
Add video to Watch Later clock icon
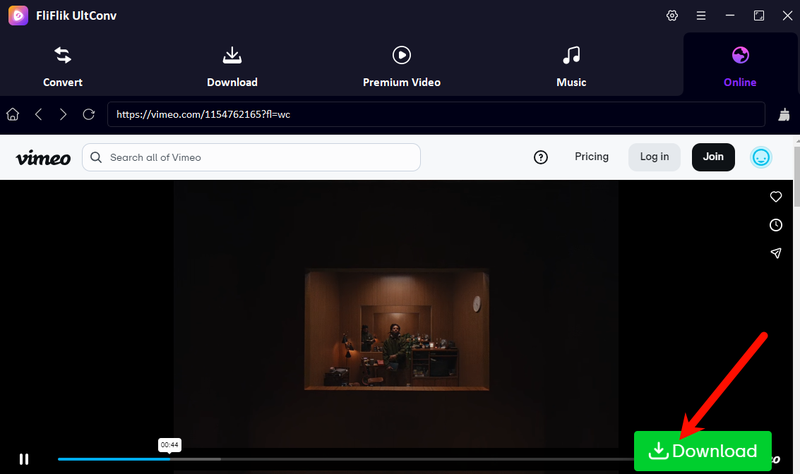click(x=776, y=225)
